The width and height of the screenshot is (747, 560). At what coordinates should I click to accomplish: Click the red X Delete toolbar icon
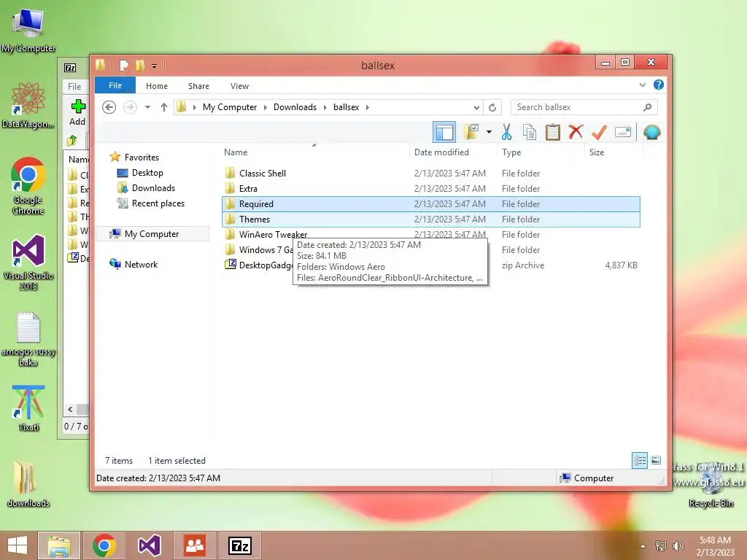[576, 132]
